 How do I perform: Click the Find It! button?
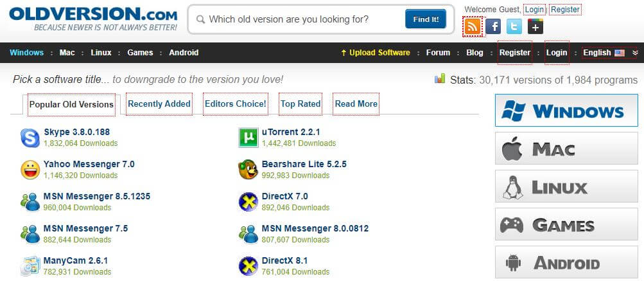pyautogui.click(x=426, y=19)
